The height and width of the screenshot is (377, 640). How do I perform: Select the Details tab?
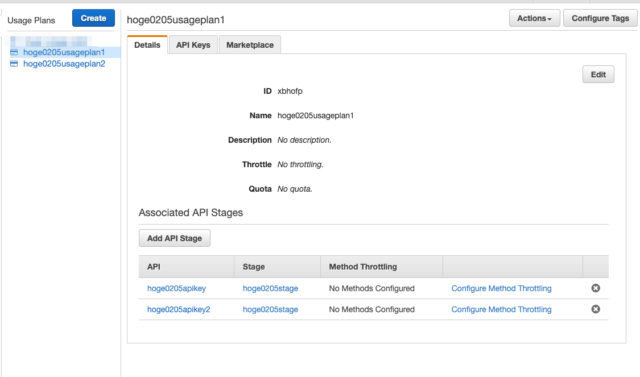[x=147, y=45]
